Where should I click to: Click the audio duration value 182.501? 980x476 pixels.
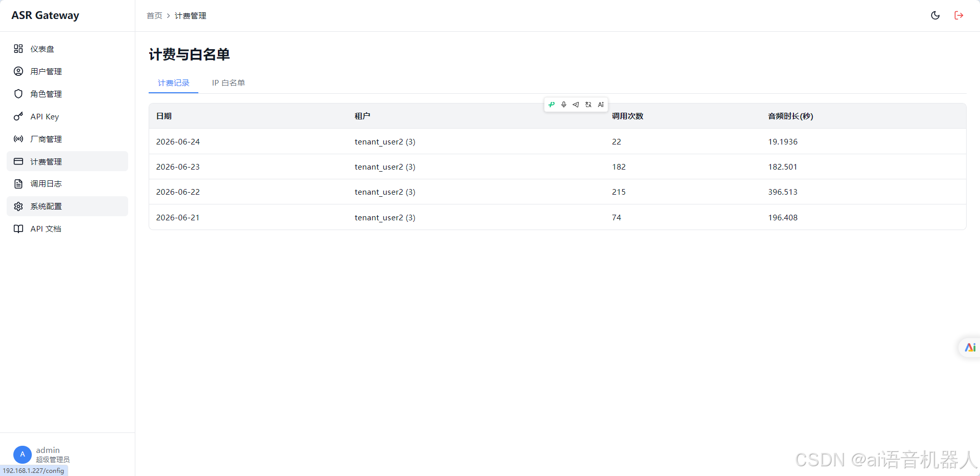click(x=783, y=167)
